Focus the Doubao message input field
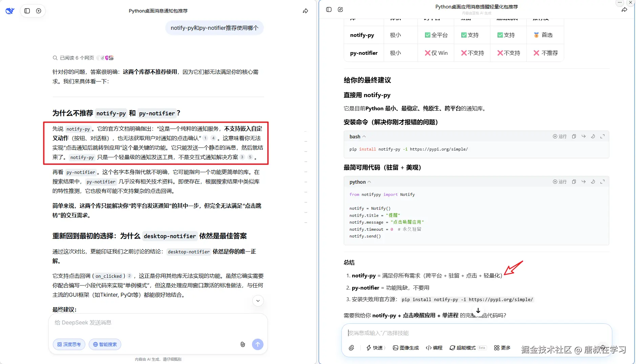 pyautogui.click(x=476, y=333)
